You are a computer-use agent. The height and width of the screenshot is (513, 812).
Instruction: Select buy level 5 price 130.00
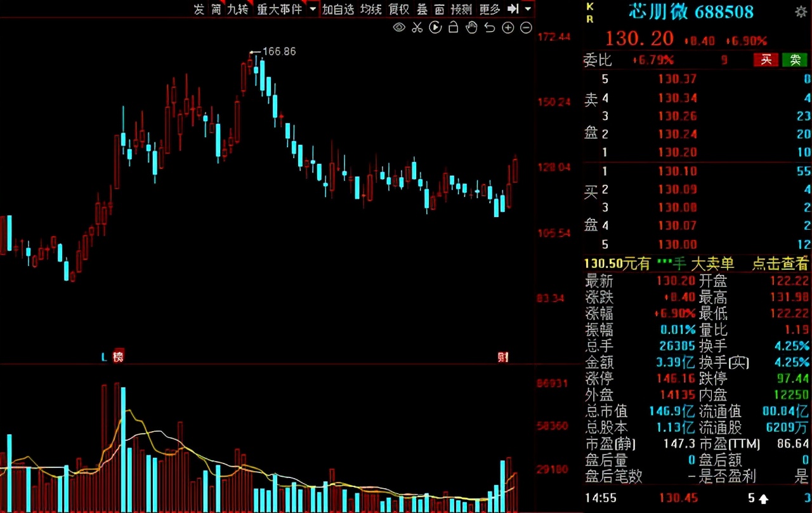[678, 244]
